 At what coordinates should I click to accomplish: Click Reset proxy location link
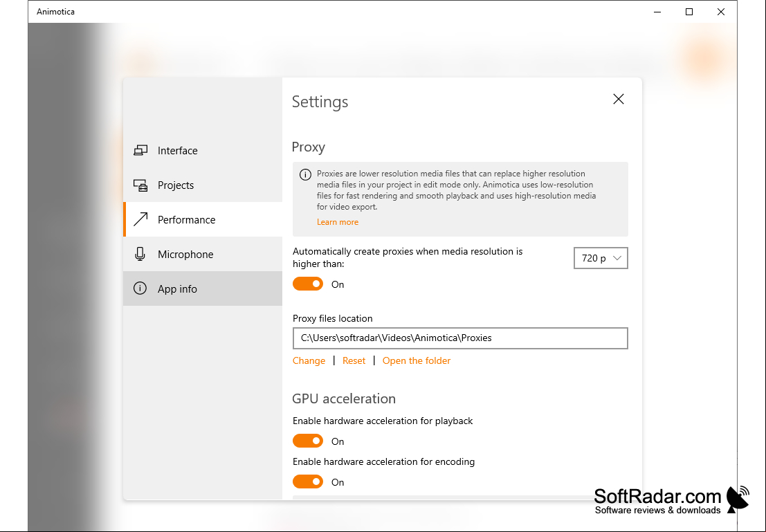pyautogui.click(x=354, y=360)
